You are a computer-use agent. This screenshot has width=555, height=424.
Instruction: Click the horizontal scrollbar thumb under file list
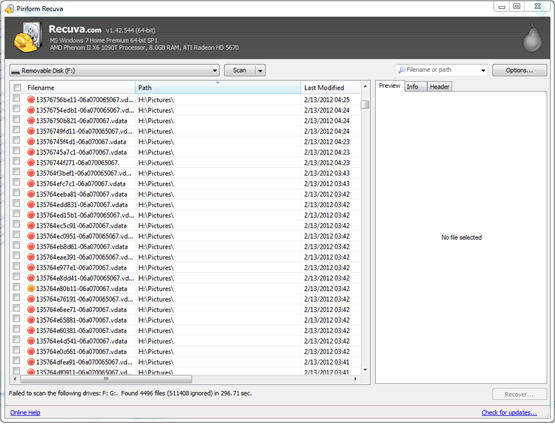click(x=106, y=379)
